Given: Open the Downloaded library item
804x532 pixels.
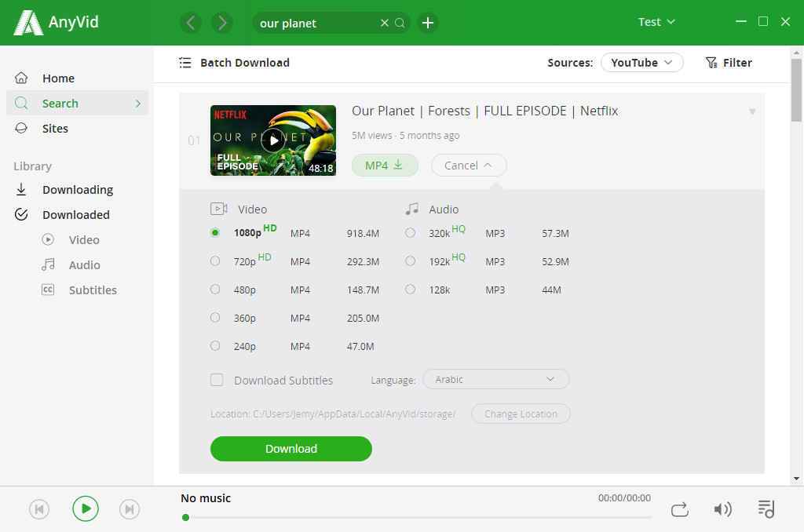Looking at the screenshot, I should [x=78, y=214].
